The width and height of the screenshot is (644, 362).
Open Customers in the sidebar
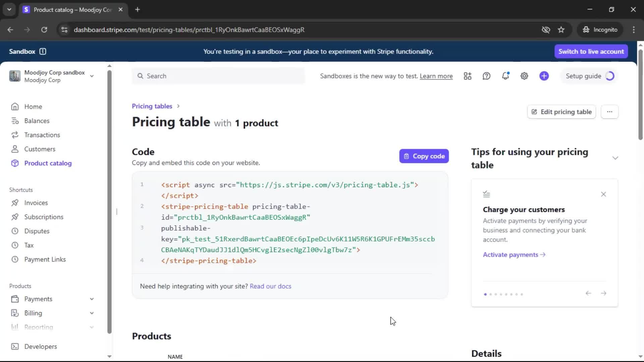click(x=40, y=149)
